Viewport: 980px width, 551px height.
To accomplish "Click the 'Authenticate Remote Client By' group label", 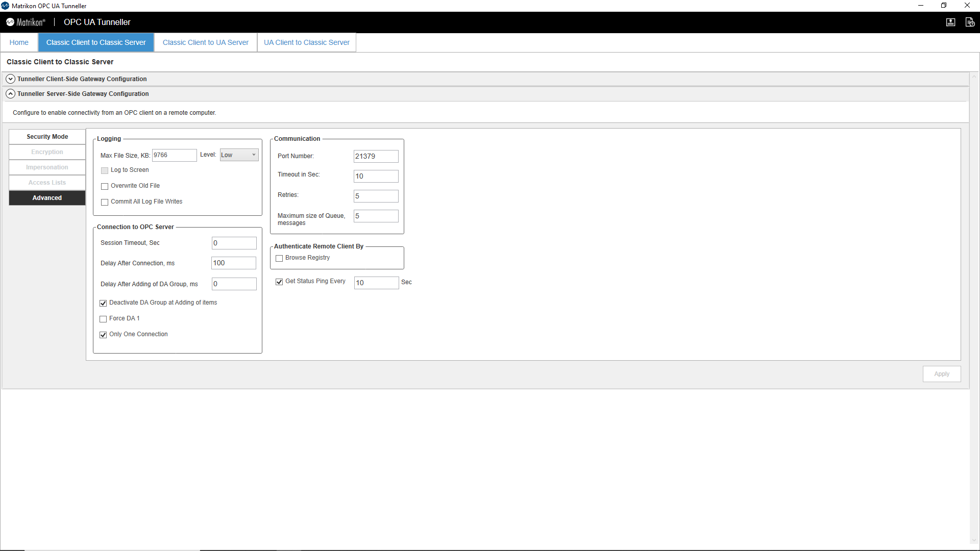I will tap(318, 246).
